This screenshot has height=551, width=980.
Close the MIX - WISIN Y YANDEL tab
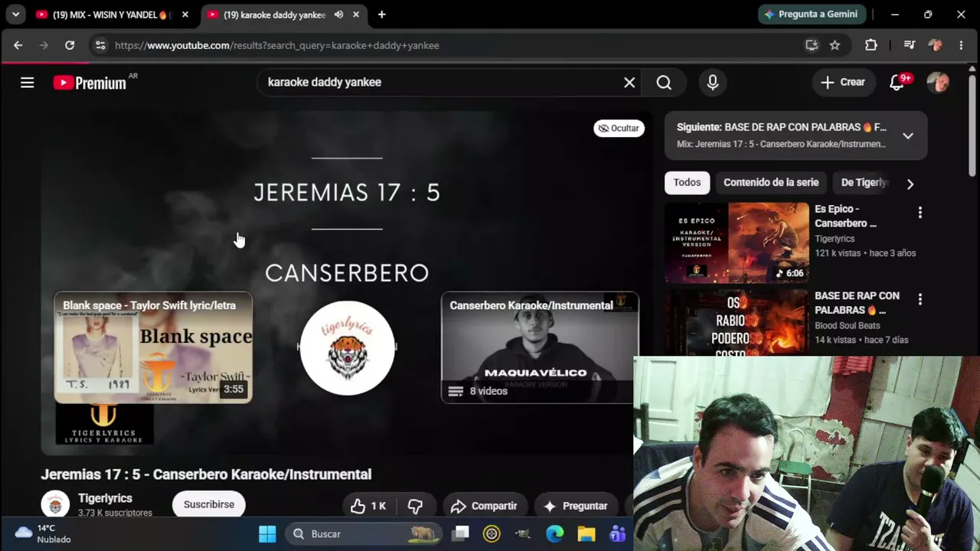click(x=185, y=15)
